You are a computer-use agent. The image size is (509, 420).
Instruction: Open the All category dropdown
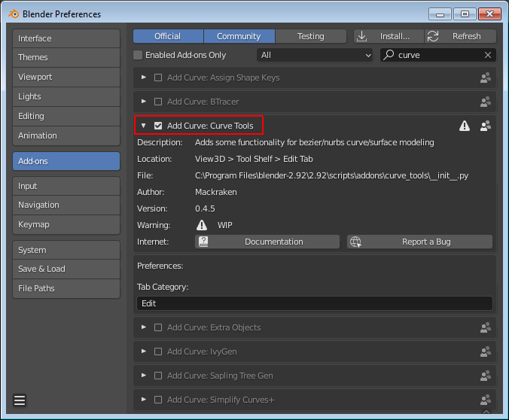(x=315, y=55)
